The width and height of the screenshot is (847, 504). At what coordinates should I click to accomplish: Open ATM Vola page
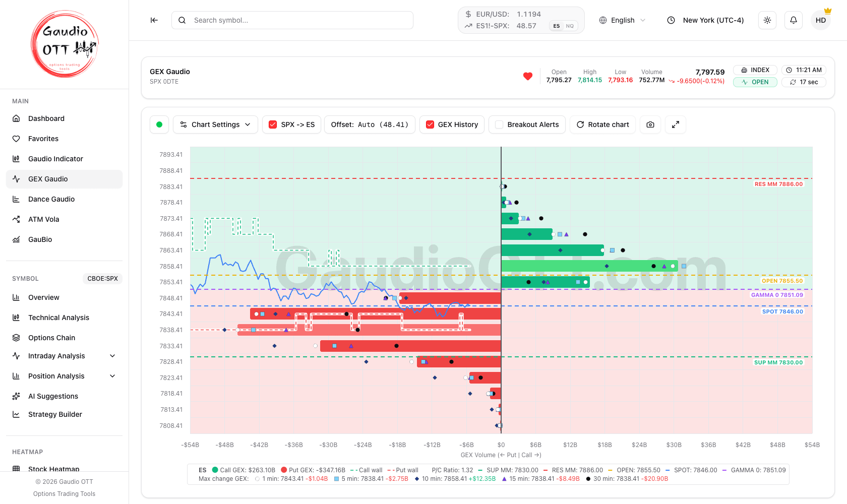click(64, 219)
